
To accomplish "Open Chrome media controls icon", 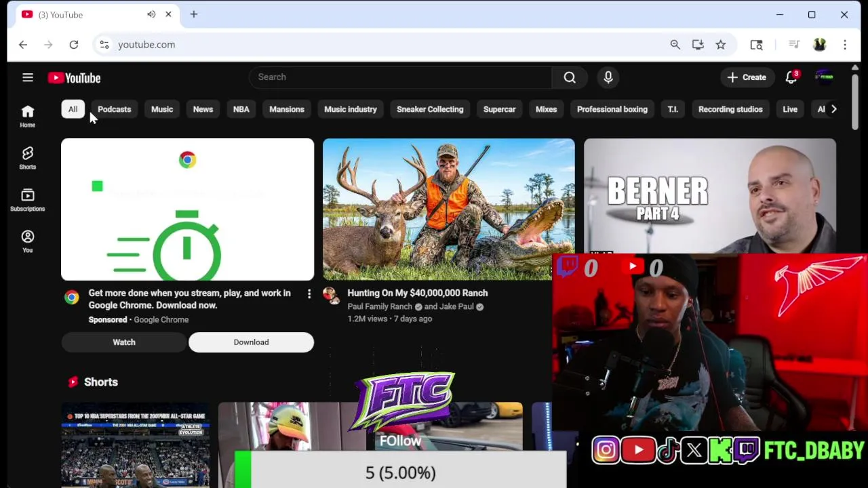I will pyautogui.click(x=794, y=45).
